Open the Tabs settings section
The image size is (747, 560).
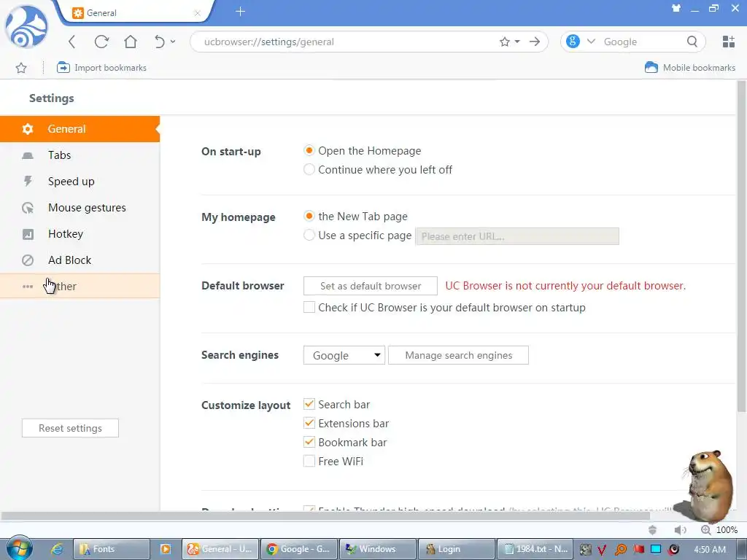pyautogui.click(x=80, y=155)
